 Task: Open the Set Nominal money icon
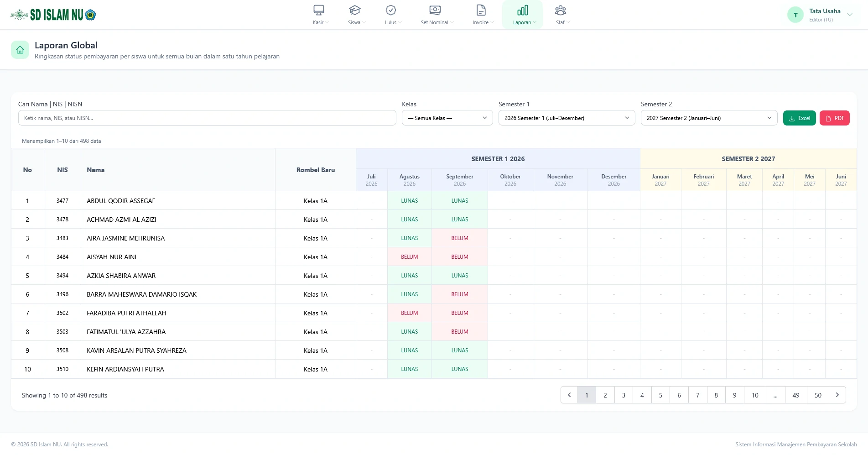(435, 10)
